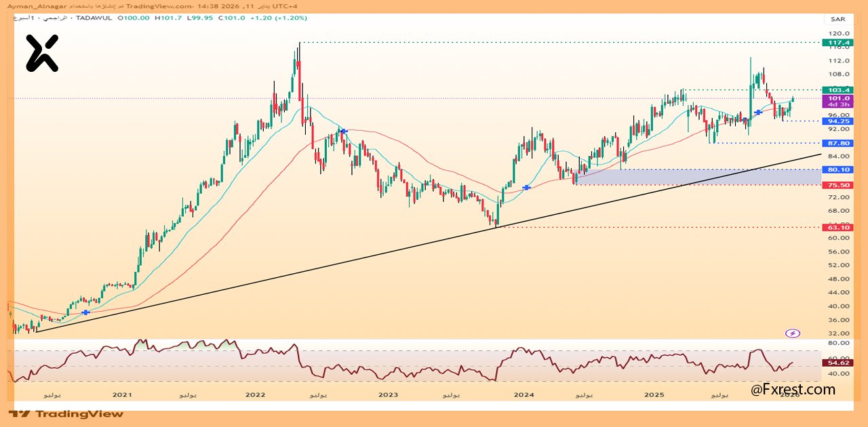Select the shaded blue support zone rectangle
868x427 pixels.
pos(697,177)
